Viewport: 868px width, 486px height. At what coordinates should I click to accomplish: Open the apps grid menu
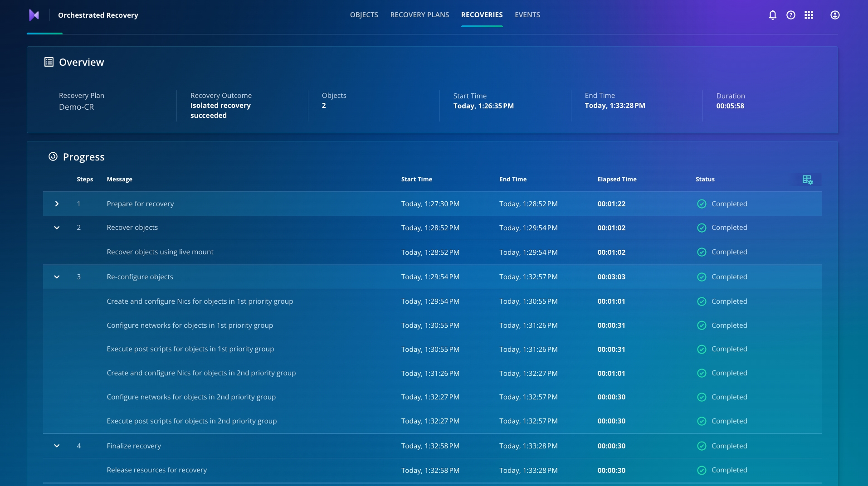[x=809, y=15]
